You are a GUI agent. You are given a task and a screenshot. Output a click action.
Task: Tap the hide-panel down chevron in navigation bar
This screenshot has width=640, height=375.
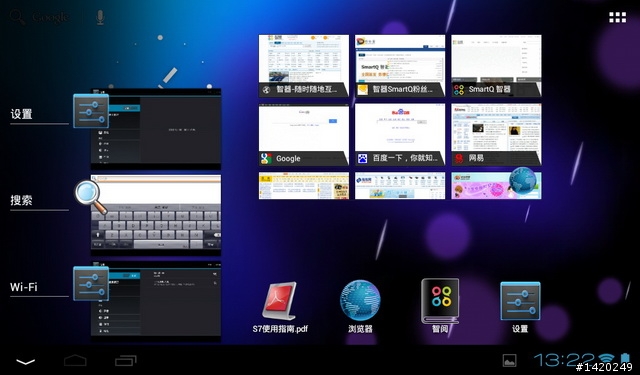tap(25, 362)
